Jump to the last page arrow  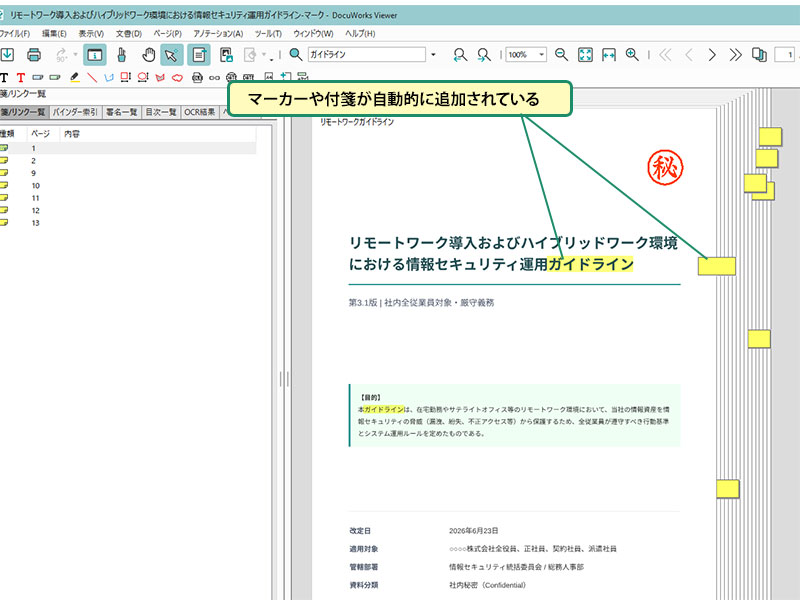(x=735, y=55)
